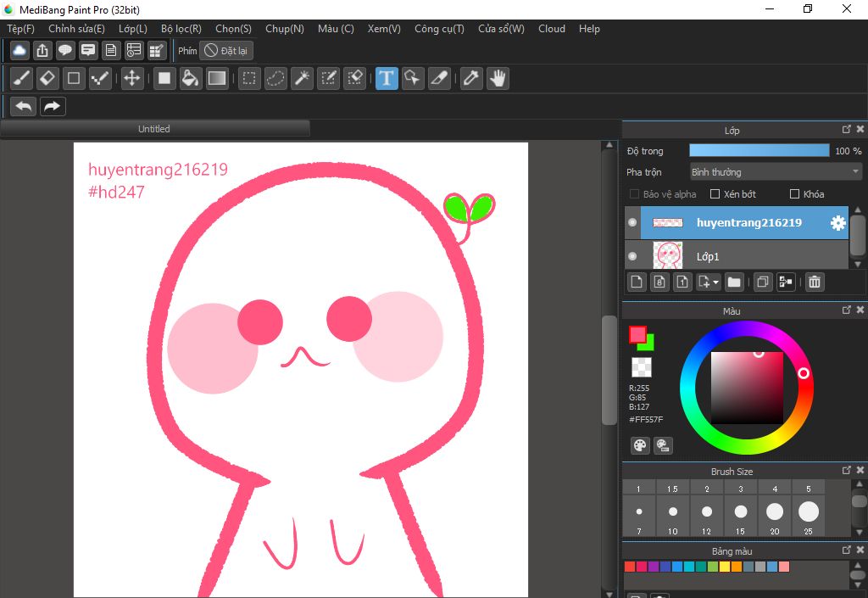Click the Đặt lại reset button
868x598 pixels.
226,51
